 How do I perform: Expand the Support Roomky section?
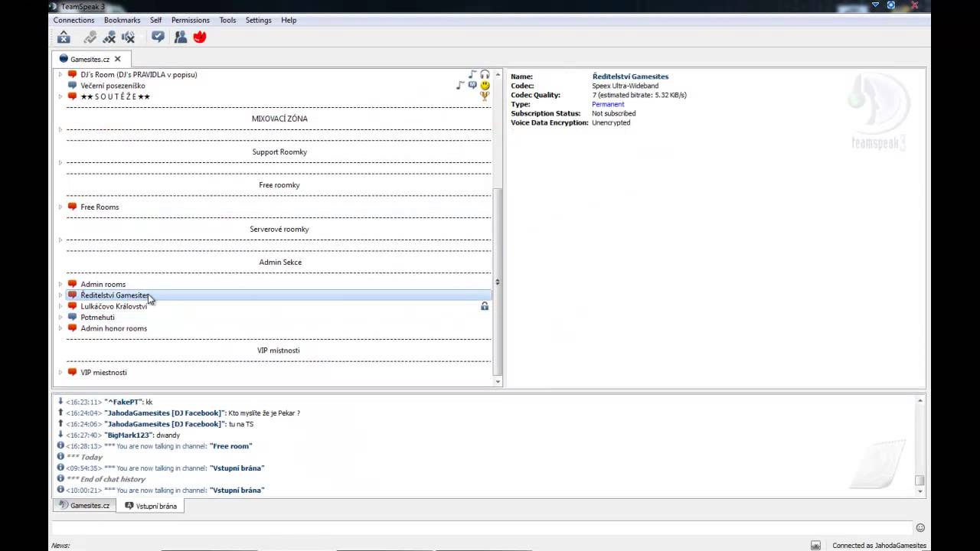(60, 162)
